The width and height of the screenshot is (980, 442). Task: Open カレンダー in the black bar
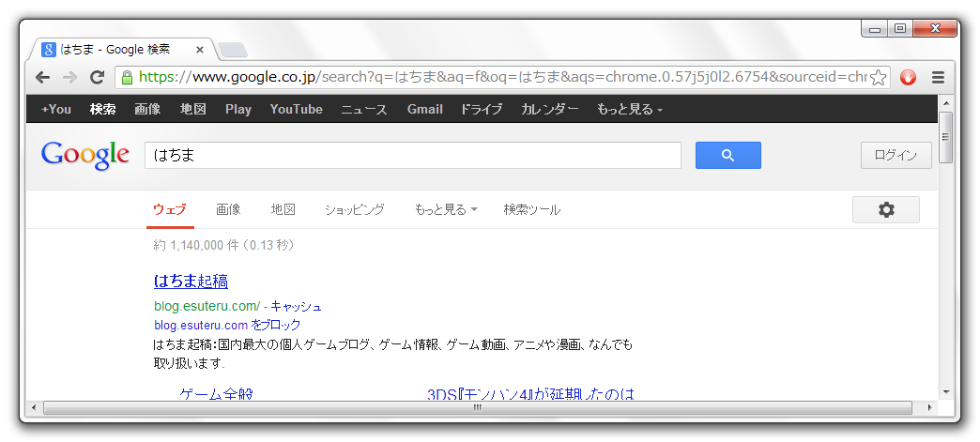(x=550, y=110)
